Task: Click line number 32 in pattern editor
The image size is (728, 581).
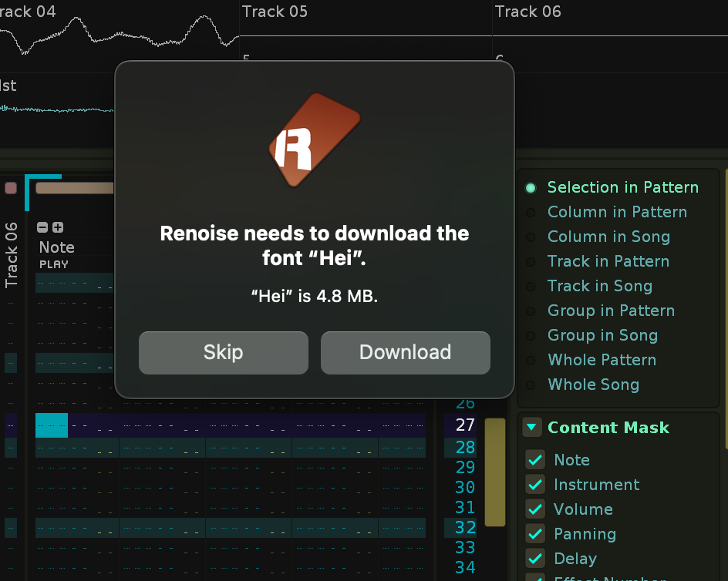Action: pos(465,527)
